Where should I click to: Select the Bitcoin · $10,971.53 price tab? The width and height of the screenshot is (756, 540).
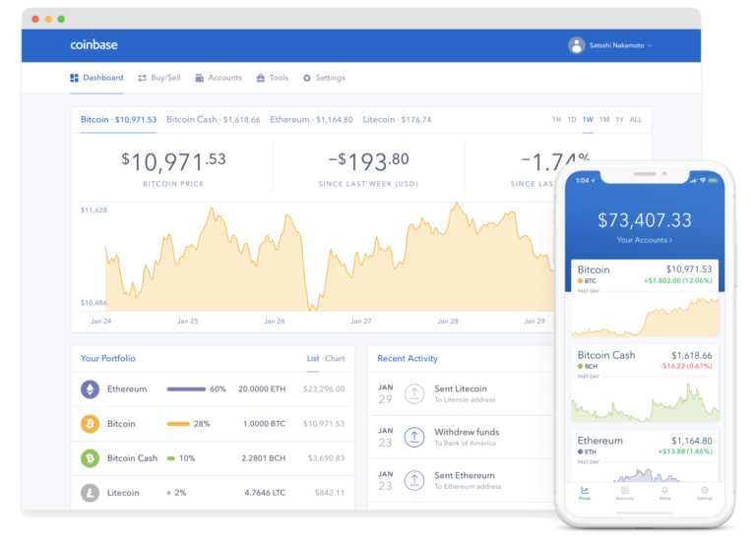118,119
